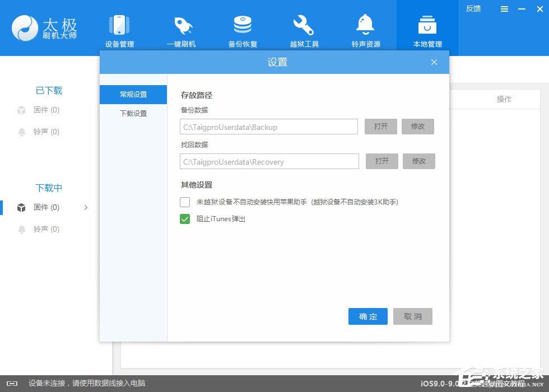The height and width of the screenshot is (392, 549).
Task: Select the 一键刷机 rocket icon
Action: [181, 26]
